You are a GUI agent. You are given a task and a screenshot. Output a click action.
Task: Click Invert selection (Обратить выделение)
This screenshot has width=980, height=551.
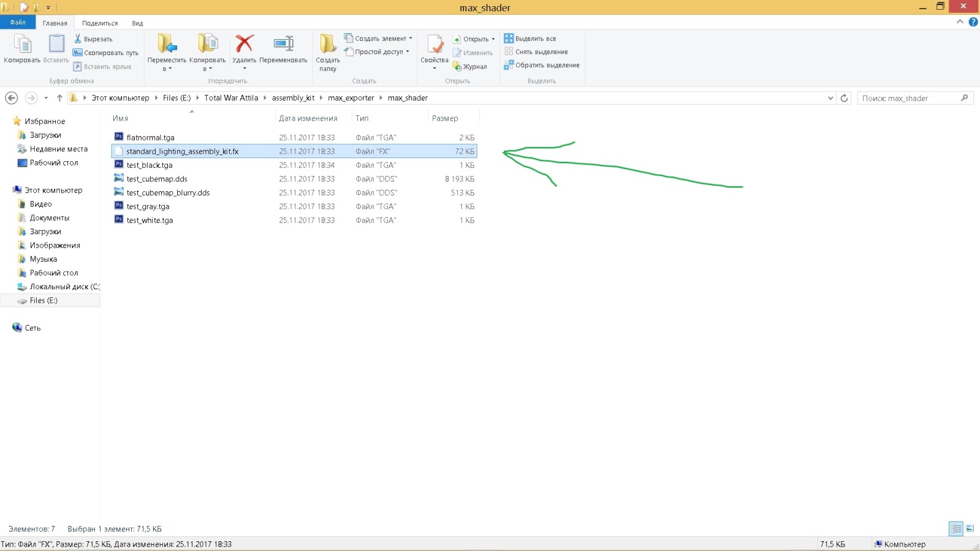click(542, 65)
